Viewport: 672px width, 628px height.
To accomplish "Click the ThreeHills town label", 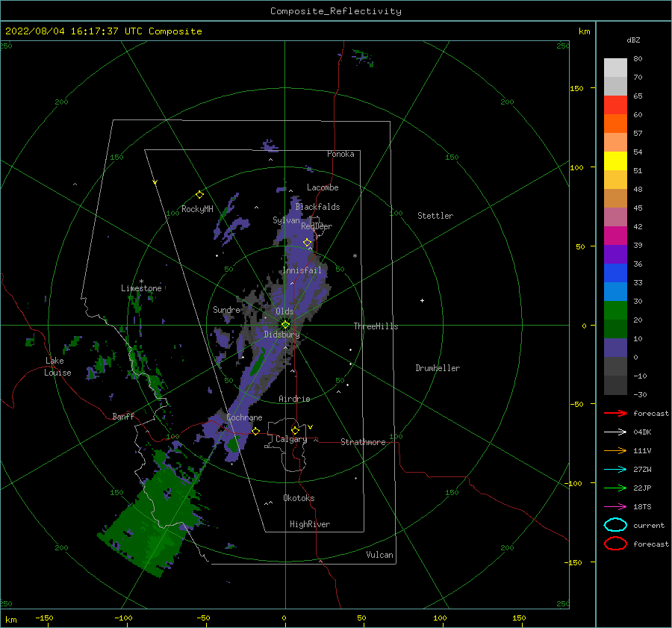I will point(376,326).
